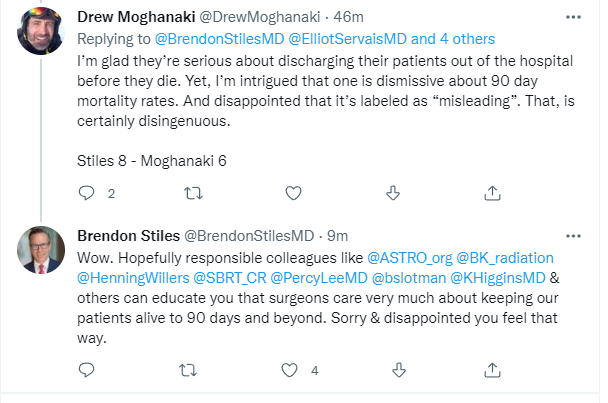Open more options for Brendon Stiles's tweet
This screenshot has height=403, width=608.
coord(570,236)
